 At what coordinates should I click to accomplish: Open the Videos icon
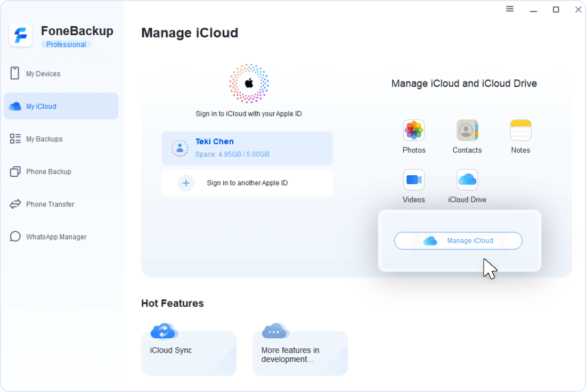[x=413, y=180]
